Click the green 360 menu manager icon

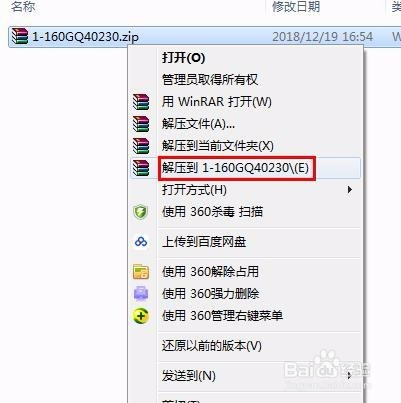[141, 316]
